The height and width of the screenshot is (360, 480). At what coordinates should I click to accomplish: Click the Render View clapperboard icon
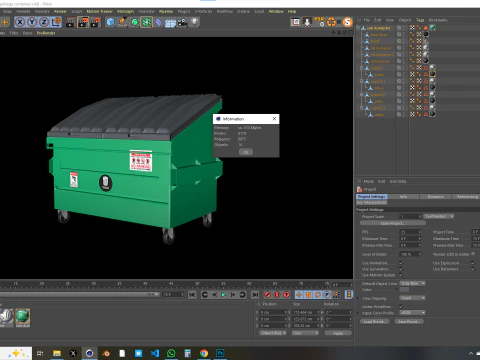pos(71,22)
